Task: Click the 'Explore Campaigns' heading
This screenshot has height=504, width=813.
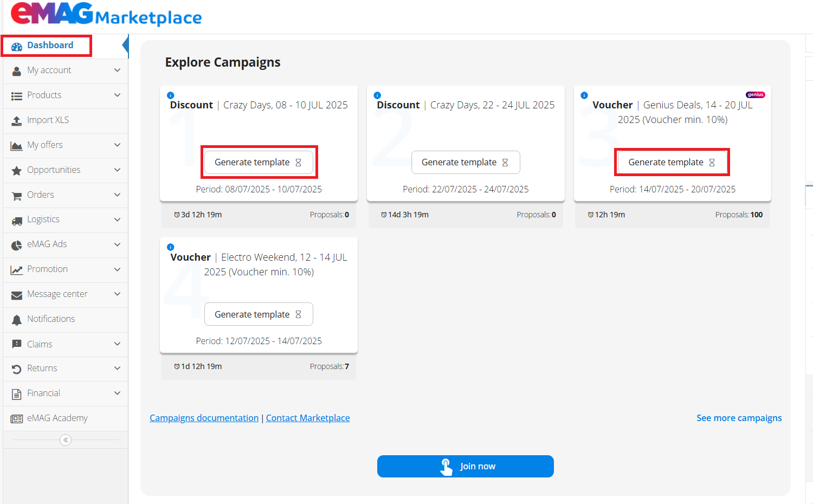Action: [x=223, y=62]
